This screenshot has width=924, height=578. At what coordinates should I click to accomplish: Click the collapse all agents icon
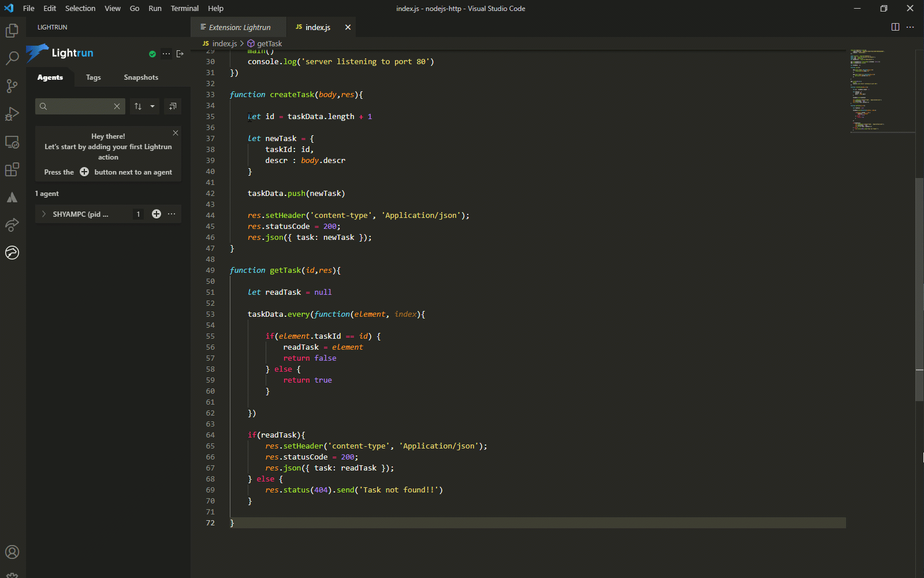click(x=172, y=106)
